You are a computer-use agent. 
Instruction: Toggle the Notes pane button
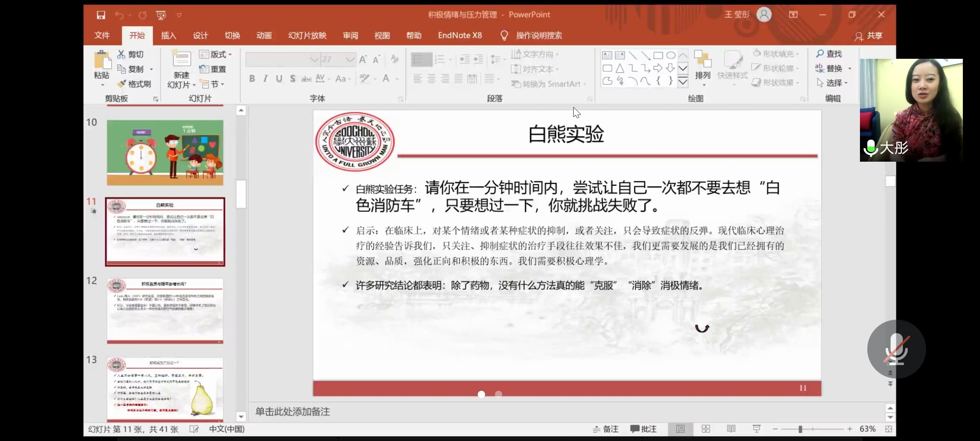[x=606, y=429]
